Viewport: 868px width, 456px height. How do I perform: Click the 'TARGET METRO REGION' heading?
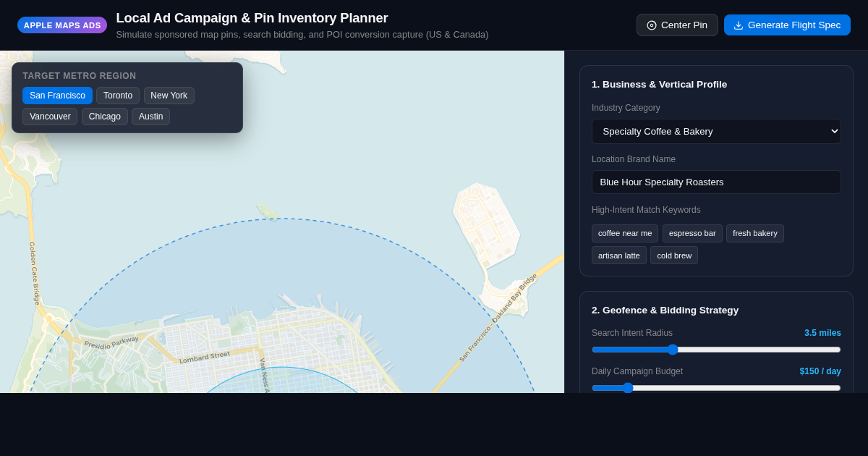tap(80, 76)
